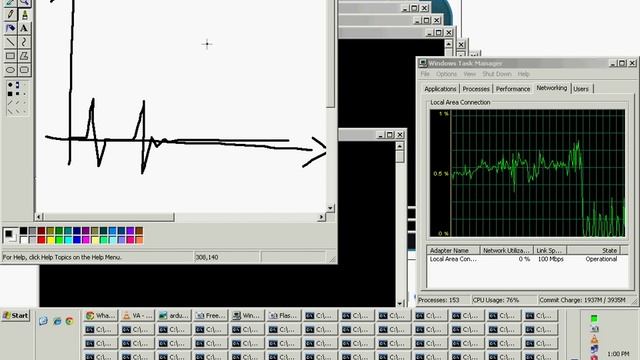Click the 1:00 PM system clock
This screenshot has height=360, width=640.
pos(618,353)
